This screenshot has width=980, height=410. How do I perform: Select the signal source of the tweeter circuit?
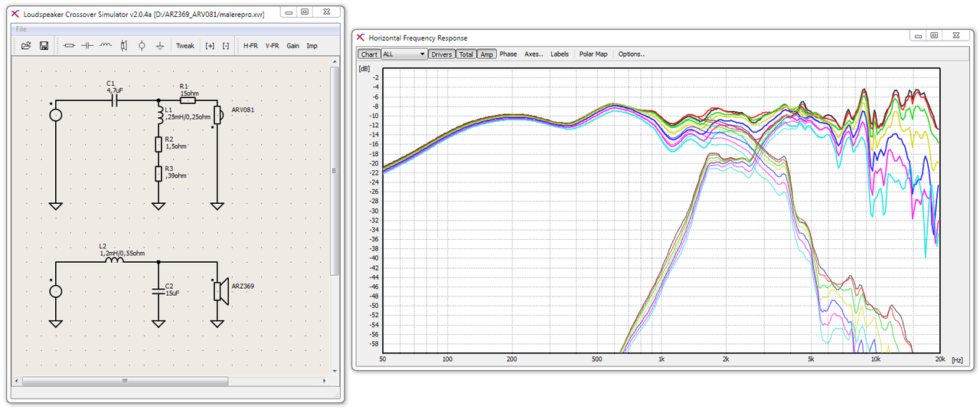[x=56, y=115]
